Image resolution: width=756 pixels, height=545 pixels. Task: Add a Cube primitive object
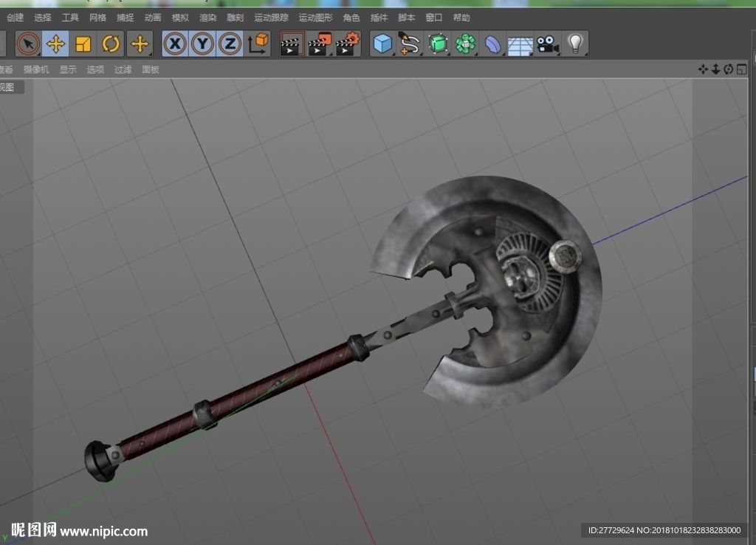[x=383, y=44]
